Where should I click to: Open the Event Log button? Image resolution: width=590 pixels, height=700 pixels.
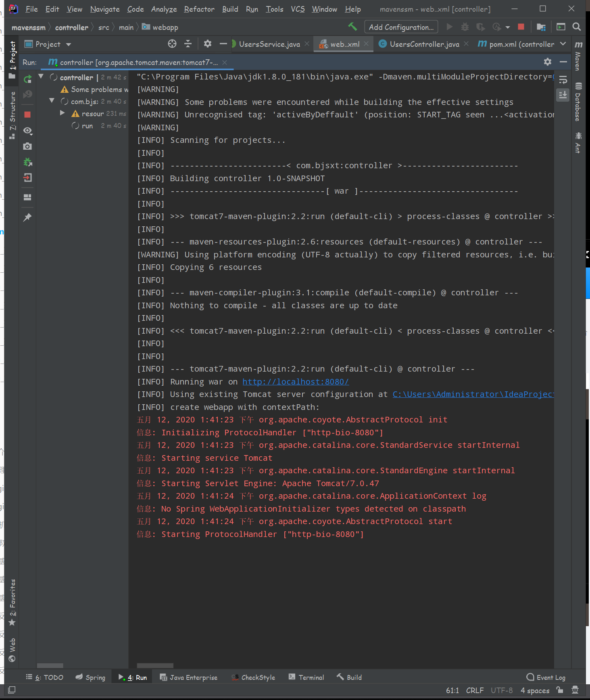click(x=546, y=677)
